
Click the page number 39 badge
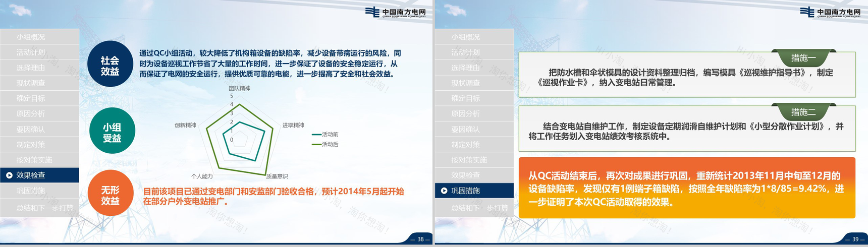[x=855, y=239]
